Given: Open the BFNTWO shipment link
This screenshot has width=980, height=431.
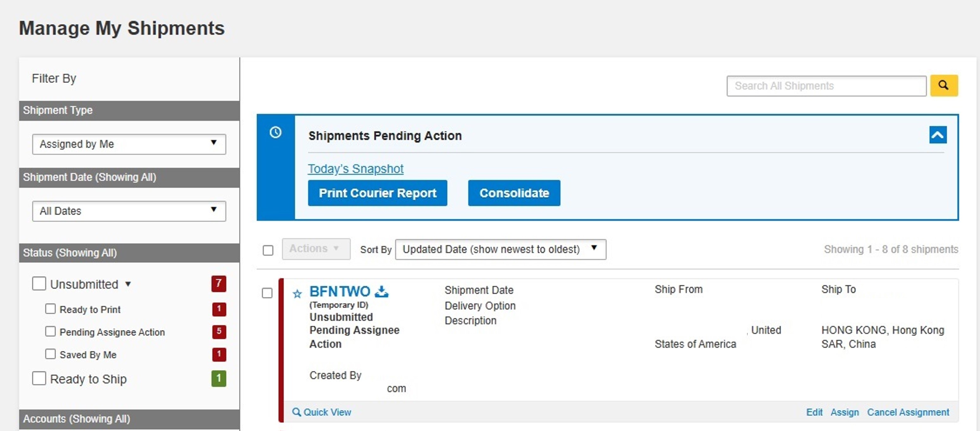Looking at the screenshot, I should point(340,292).
